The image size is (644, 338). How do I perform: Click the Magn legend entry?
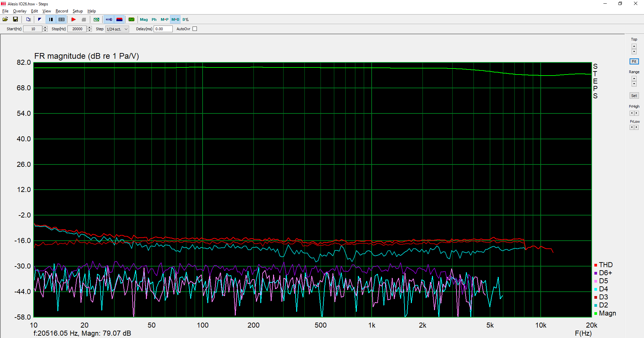pos(605,313)
